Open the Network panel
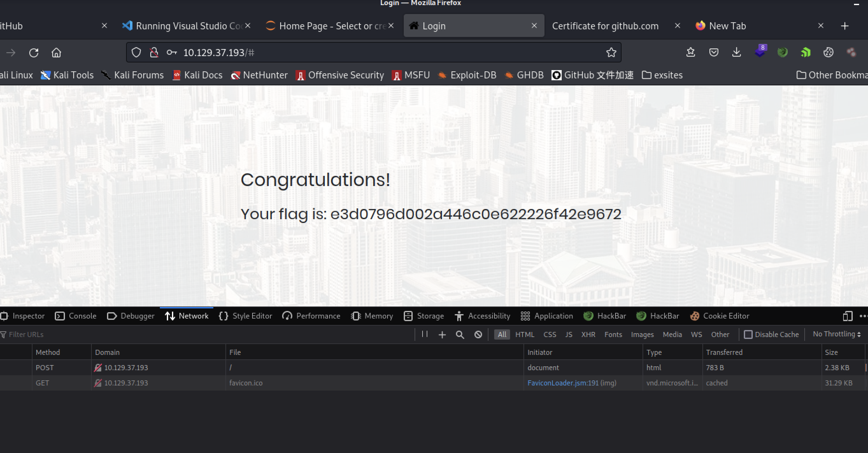This screenshot has height=453, width=868. (186, 316)
